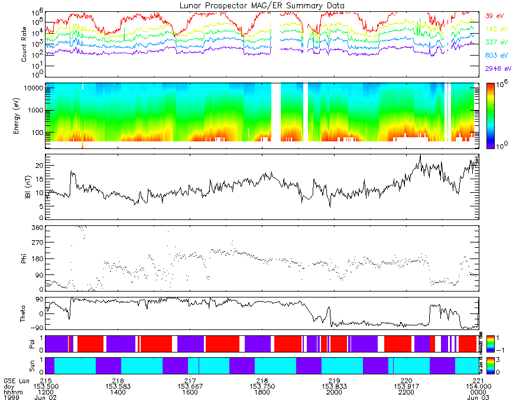Click the '20' tick on the |B| axis

[x=40, y=166]
